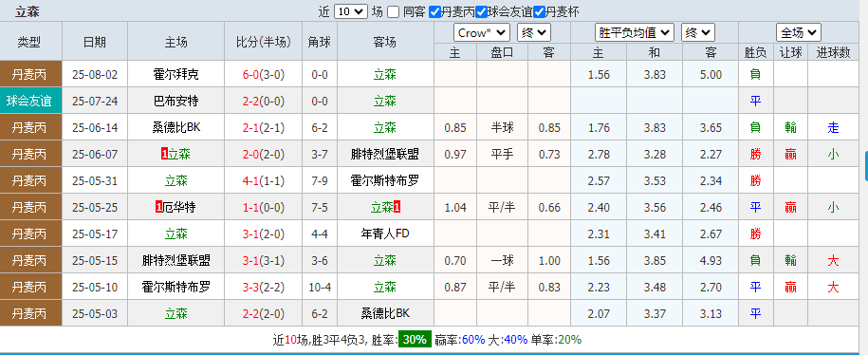The image size is (868, 355).
Task: Click the 小 goals result on 25-06-07
Action: (833, 154)
